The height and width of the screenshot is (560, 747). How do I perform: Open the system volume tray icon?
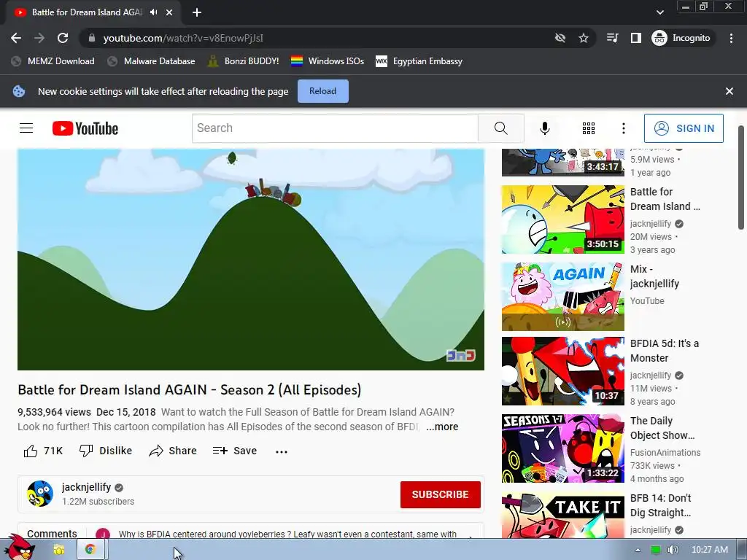tap(673, 550)
